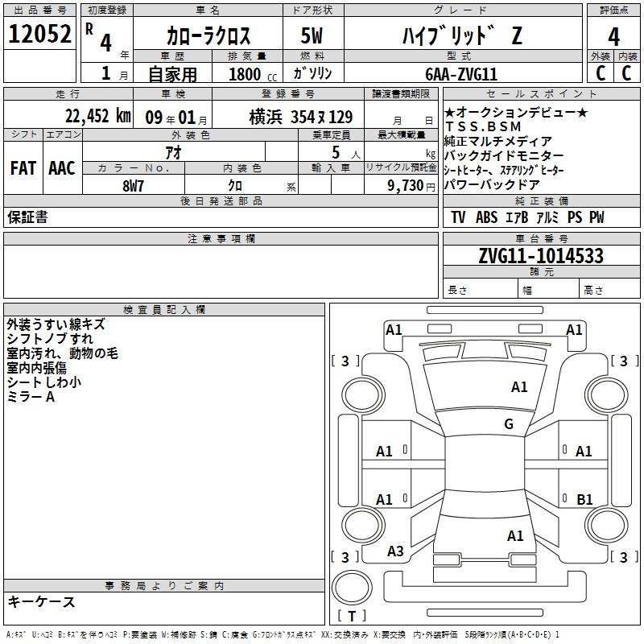This screenshot has width=644, height=644.
Task: Click the 長さ dimension field
Action: 480,290
